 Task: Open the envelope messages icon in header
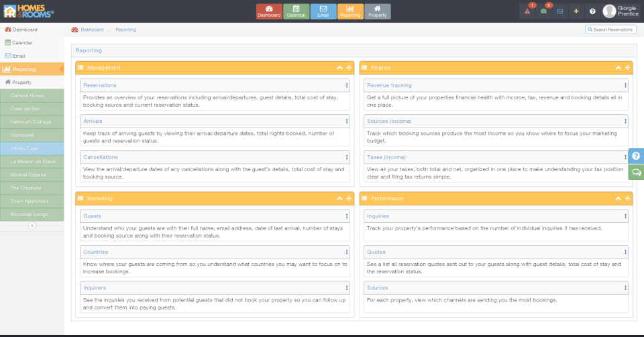coord(559,11)
